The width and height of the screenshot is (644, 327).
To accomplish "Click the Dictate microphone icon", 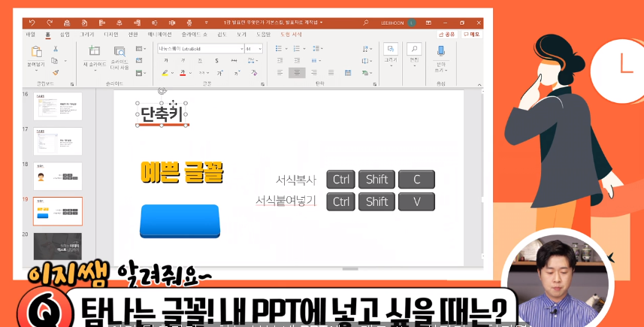I will pos(440,50).
